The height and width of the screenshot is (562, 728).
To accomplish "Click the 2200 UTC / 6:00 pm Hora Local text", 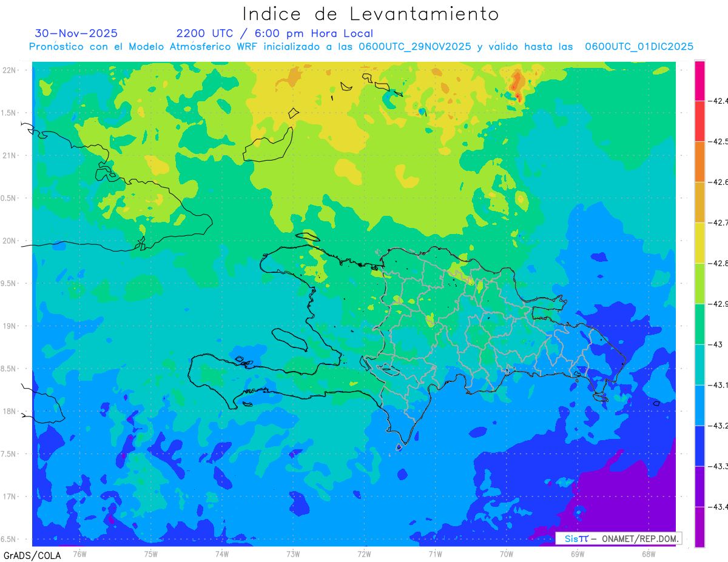I will 275,33.
